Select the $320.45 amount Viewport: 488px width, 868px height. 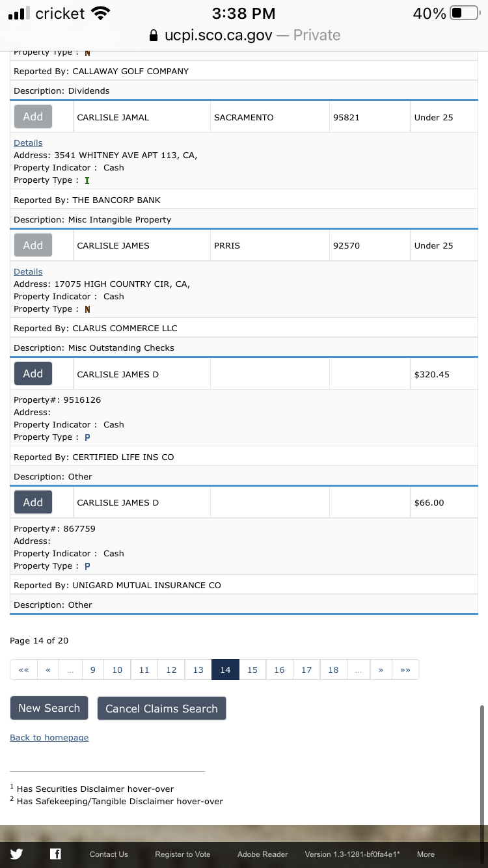coord(432,374)
